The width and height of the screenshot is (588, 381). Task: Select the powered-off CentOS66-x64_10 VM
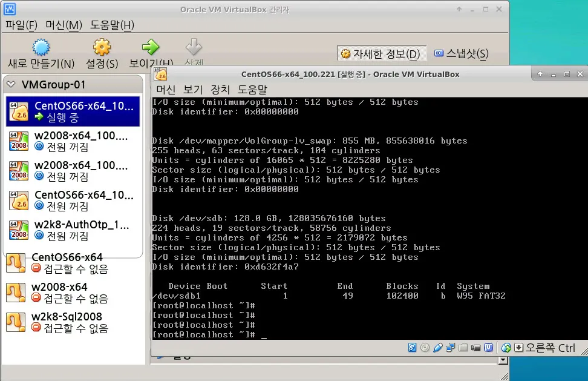(73, 200)
